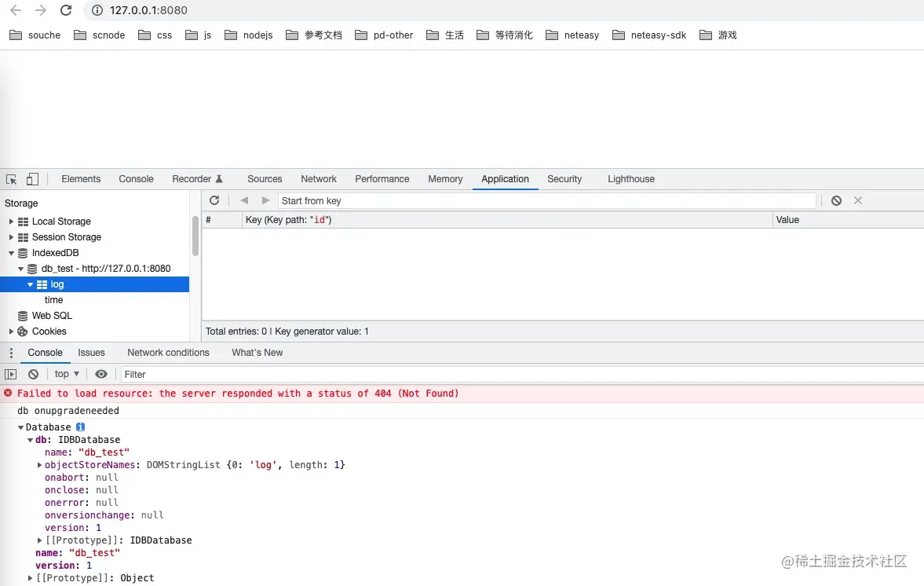Delete selected entry with X icon
Screen dimensions: 924x586
coord(858,200)
